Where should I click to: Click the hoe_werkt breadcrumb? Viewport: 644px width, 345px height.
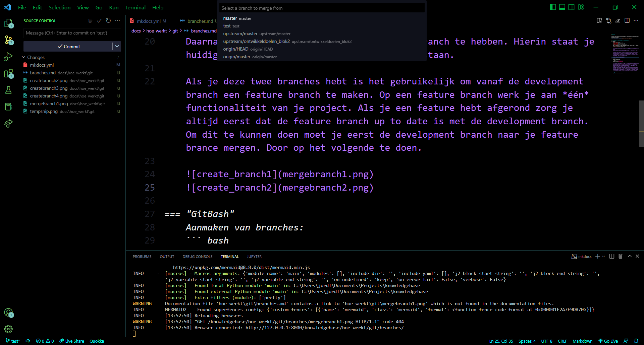click(x=157, y=31)
